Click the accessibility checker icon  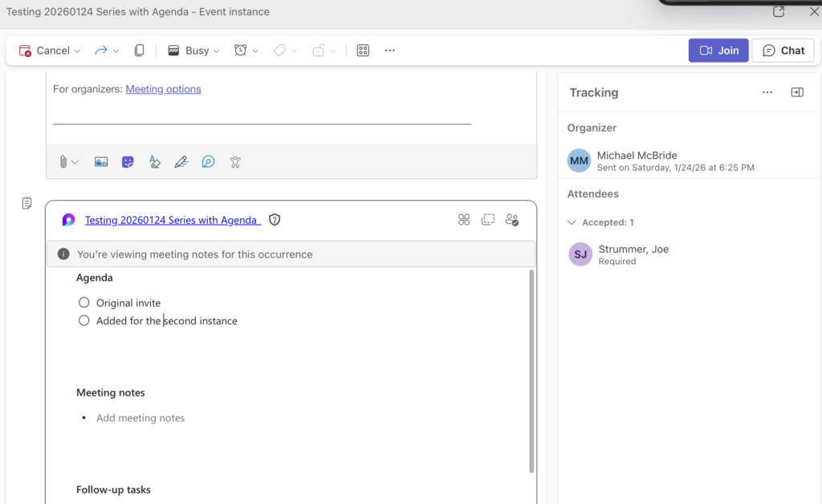(x=235, y=162)
